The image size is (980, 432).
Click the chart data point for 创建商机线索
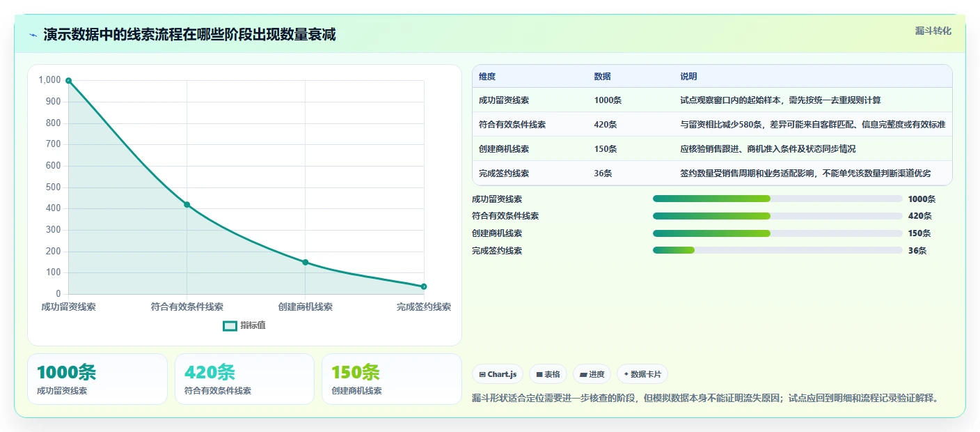point(305,262)
